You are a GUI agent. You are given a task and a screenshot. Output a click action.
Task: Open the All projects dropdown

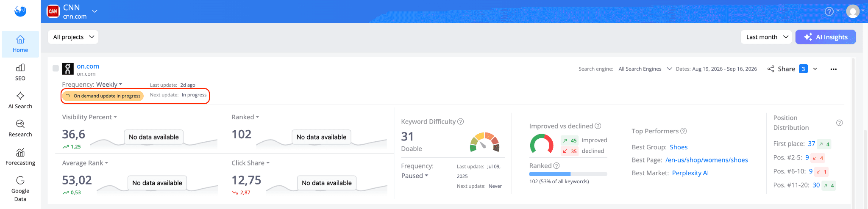73,37
